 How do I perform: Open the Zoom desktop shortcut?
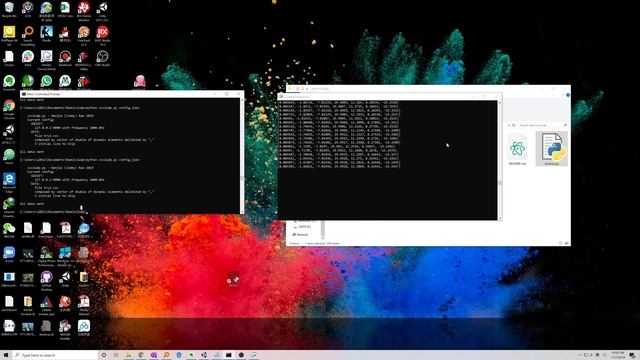[9, 253]
